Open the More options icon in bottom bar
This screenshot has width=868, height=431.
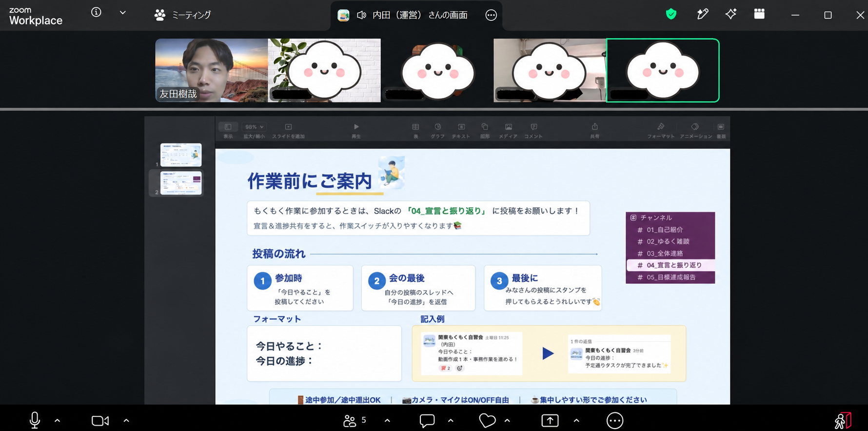615,421
